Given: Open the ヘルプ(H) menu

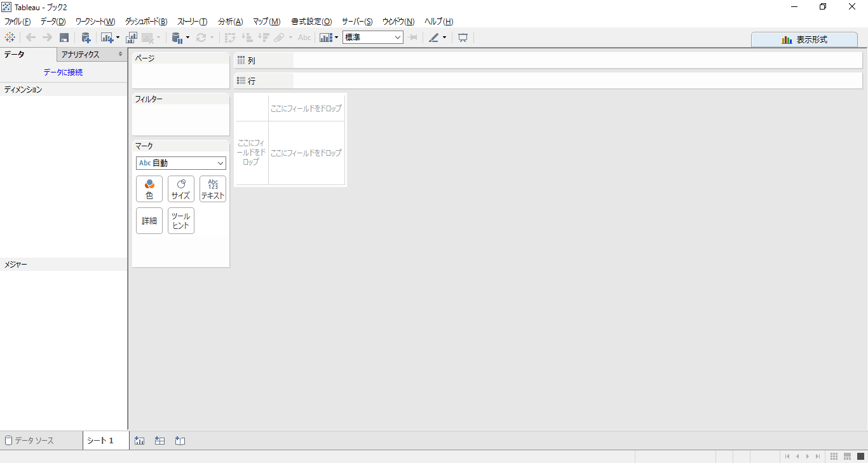Looking at the screenshot, I should pos(439,22).
